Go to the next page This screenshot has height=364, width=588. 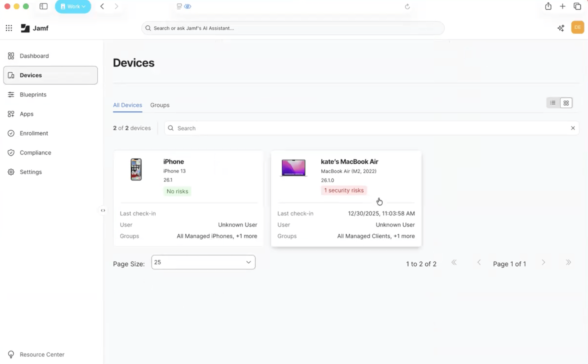point(543,263)
